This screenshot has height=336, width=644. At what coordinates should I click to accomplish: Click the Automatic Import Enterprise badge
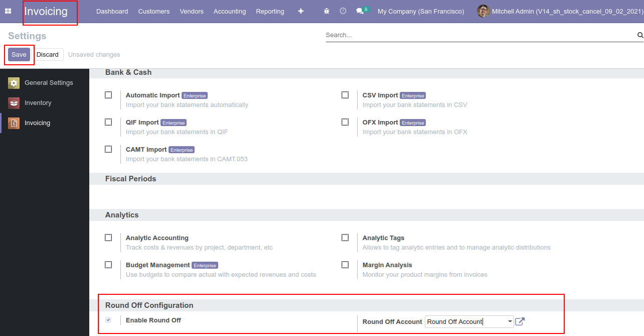point(195,95)
